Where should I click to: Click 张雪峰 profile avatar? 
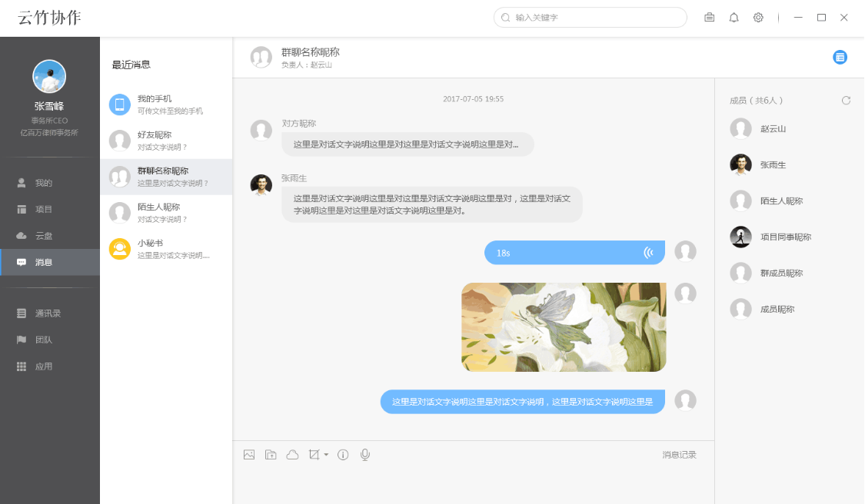point(49,76)
